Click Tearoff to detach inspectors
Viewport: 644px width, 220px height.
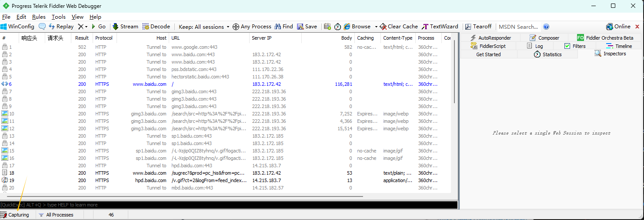[x=478, y=27]
